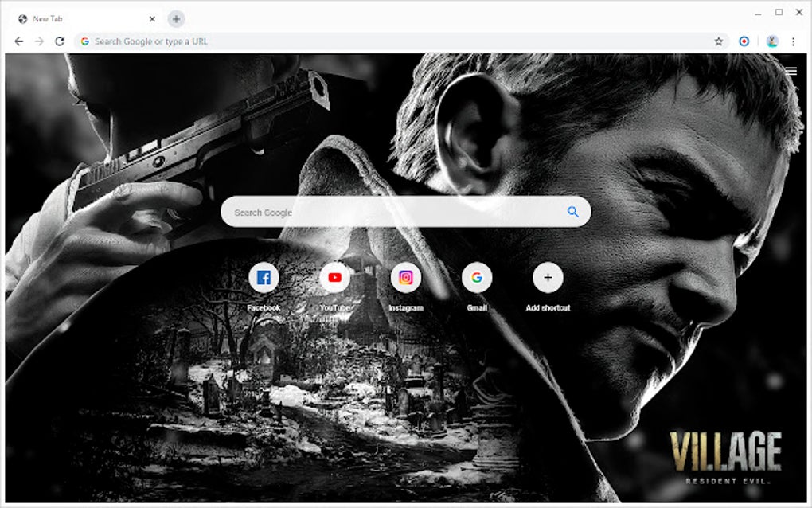The image size is (812, 508).
Task: Click the Google icon in the address bar
Action: pyautogui.click(x=85, y=41)
